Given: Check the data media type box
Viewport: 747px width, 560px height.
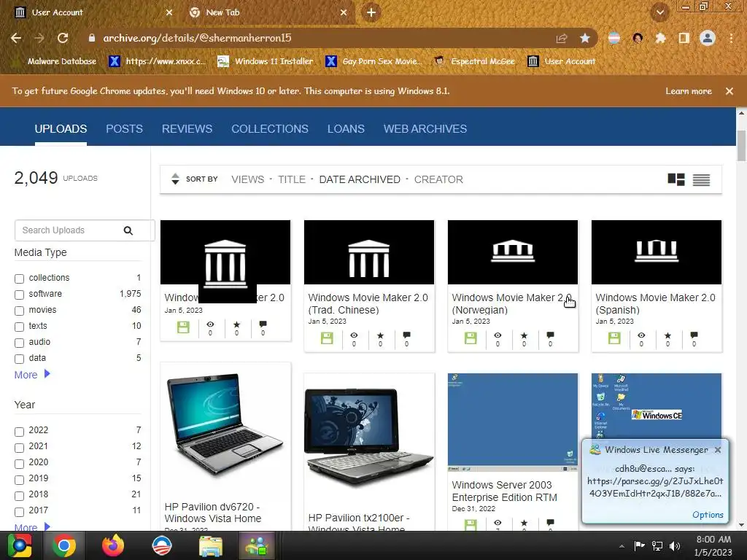Looking at the screenshot, I should 19,359.
